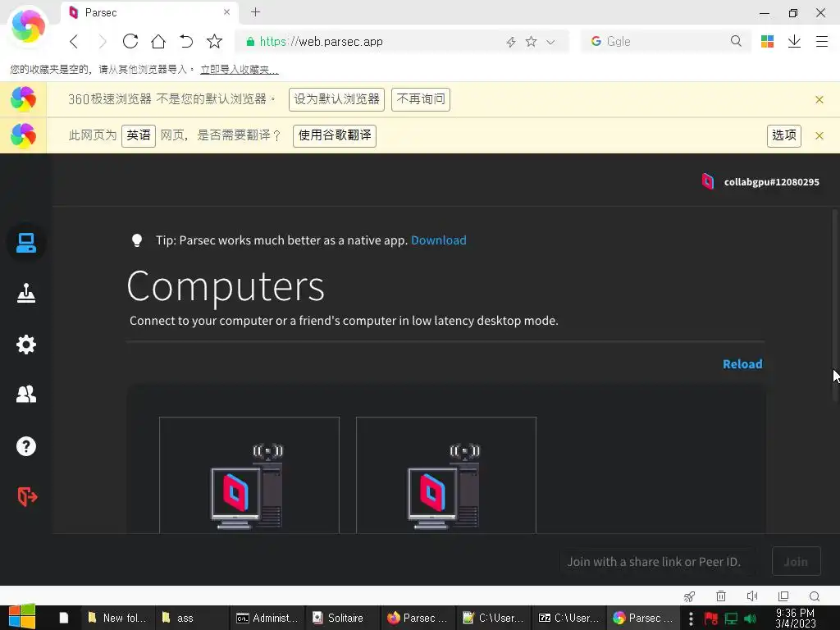Click the Reload computers link
The height and width of the screenshot is (630, 840).
(742, 364)
